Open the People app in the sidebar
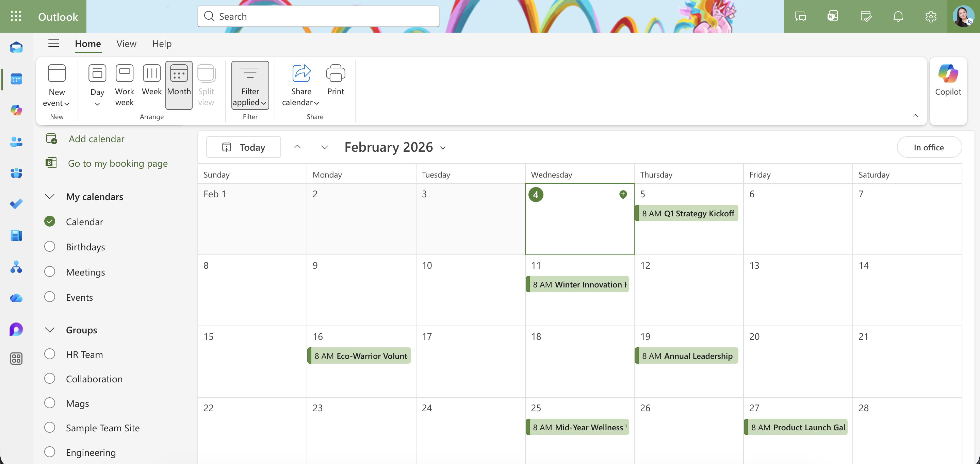Screen dimensions: 980x464 [16, 142]
